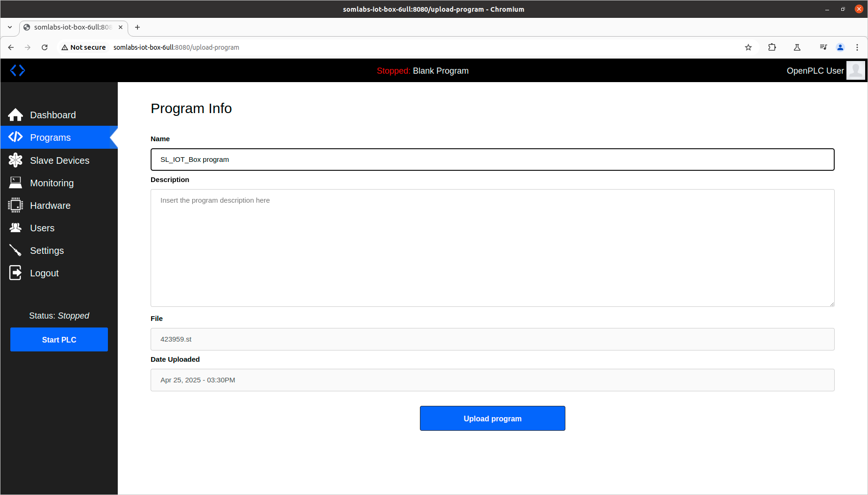Click the Users icon in sidebar

coord(15,228)
